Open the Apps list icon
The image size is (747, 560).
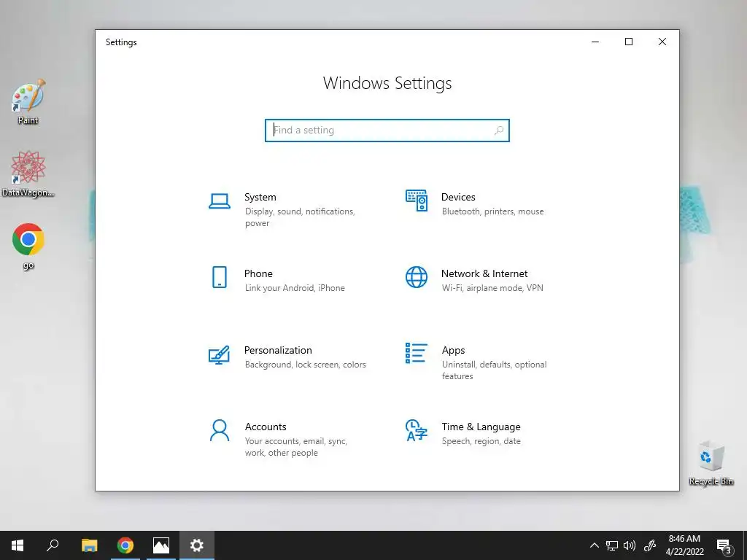417,354
